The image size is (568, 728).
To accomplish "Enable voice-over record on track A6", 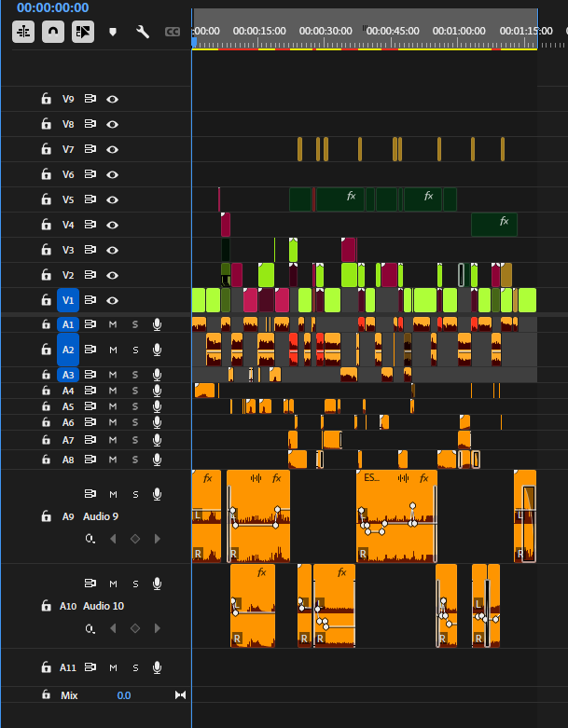I will point(157,422).
